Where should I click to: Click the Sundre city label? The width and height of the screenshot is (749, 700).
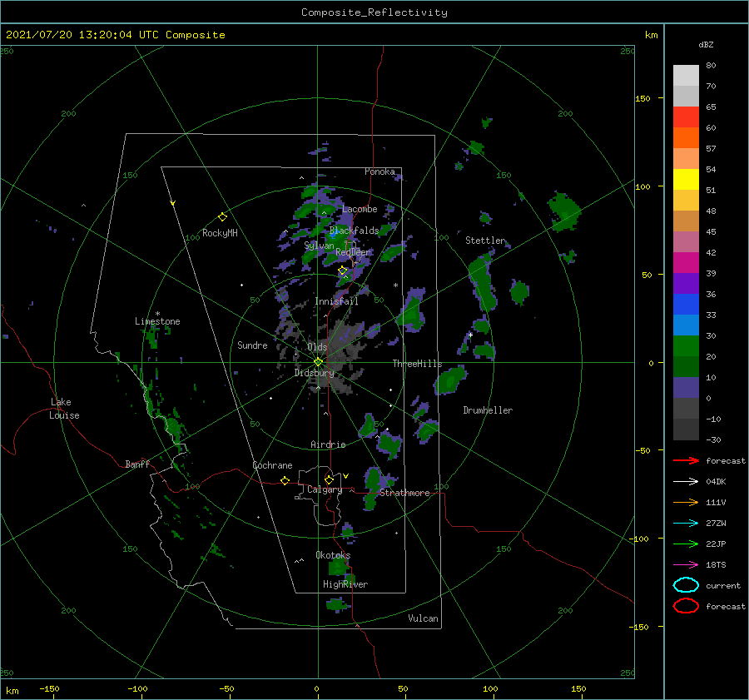coord(252,345)
